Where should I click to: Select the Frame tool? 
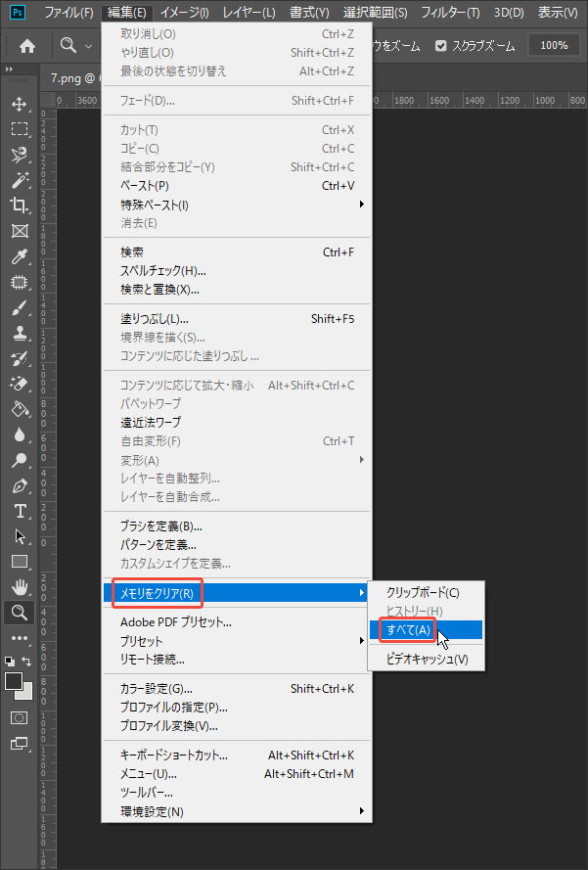point(20,231)
